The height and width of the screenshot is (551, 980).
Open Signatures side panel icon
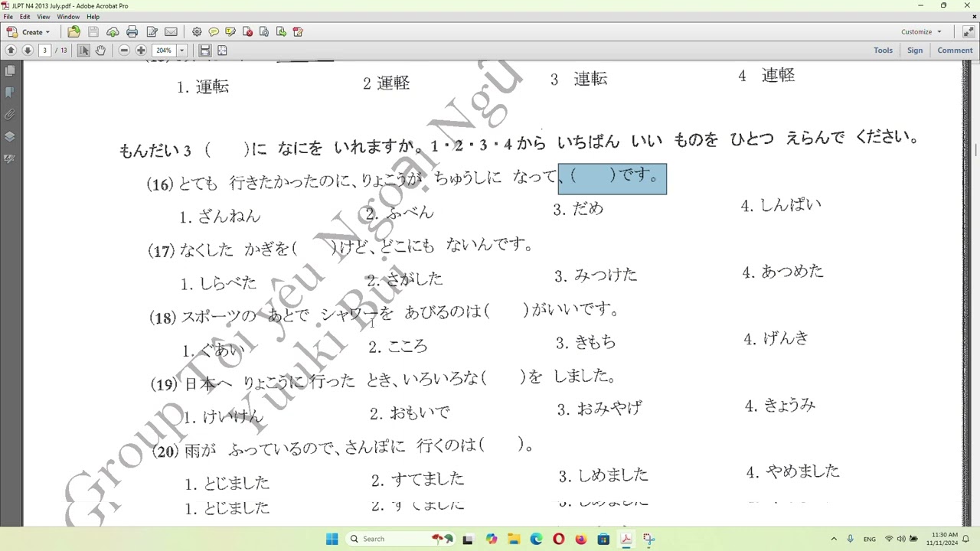pyautogui.click(x=9, y=159)
